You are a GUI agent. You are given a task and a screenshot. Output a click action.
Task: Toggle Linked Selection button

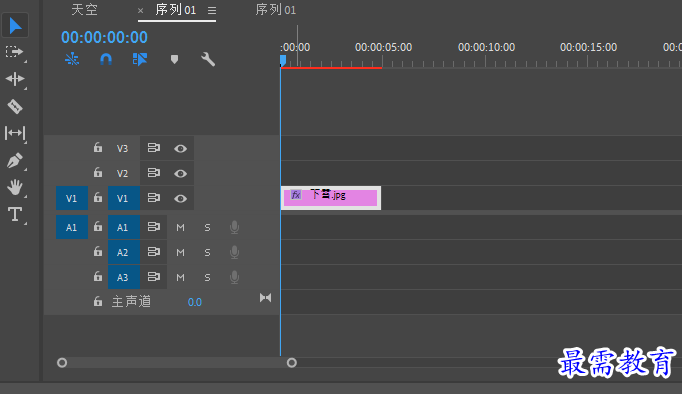(x=140, y=59)
